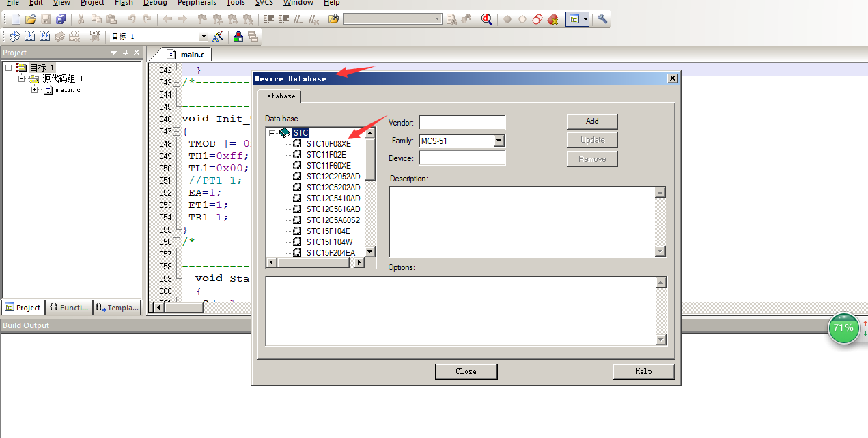Switch to the Templates panel tab
868x438 pixels.
point(117,308)
